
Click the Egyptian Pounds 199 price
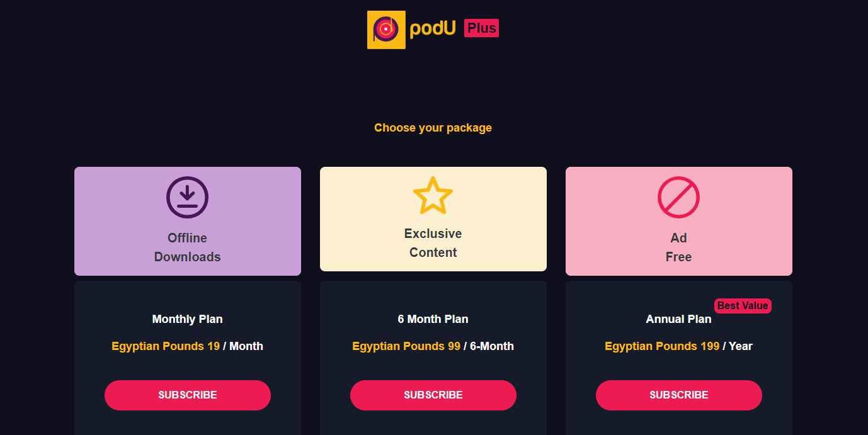(662, 346)
